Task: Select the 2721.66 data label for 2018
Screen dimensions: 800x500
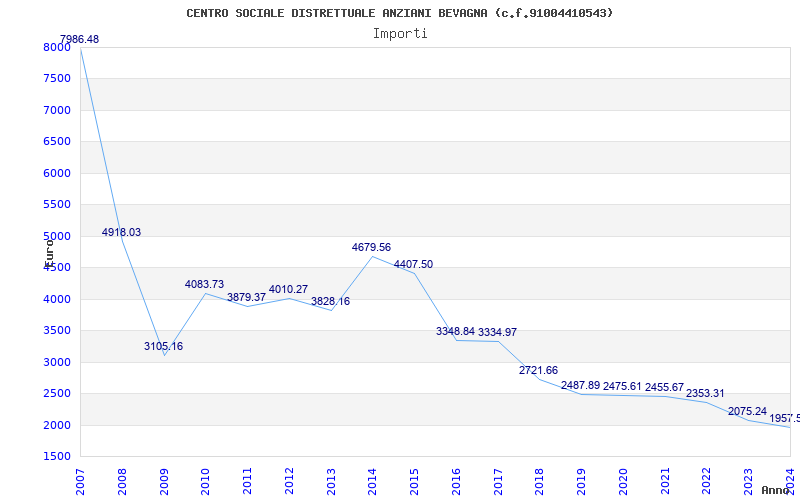Action: [538, 371]
